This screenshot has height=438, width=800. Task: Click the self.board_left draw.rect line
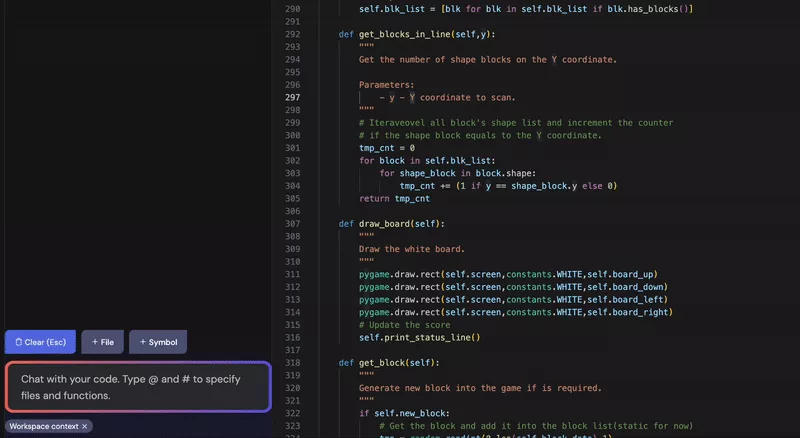(x=513, y=300)
